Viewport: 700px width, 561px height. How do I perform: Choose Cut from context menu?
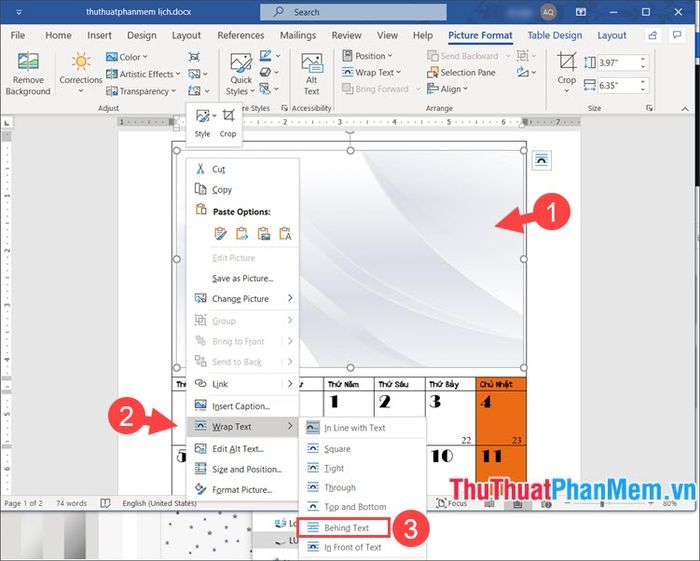(x=242, y=169)
